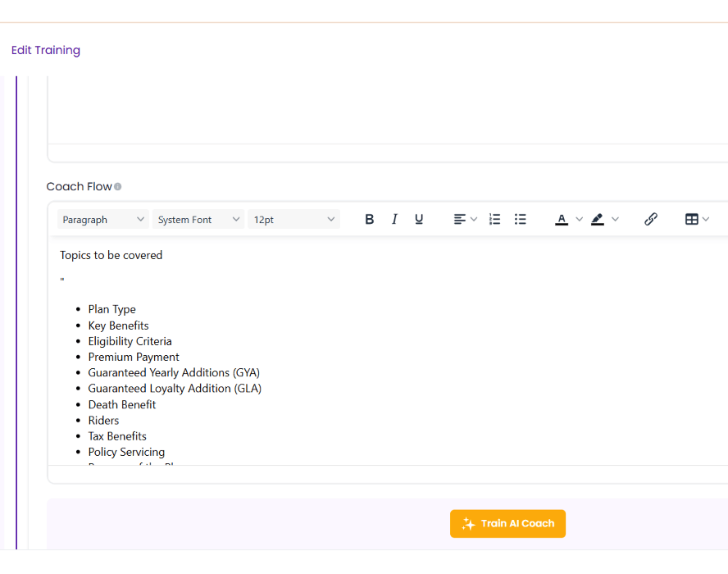Click the text alignment icon
The height and width of the screenshot is (574, 728).
tap(460, 220)
